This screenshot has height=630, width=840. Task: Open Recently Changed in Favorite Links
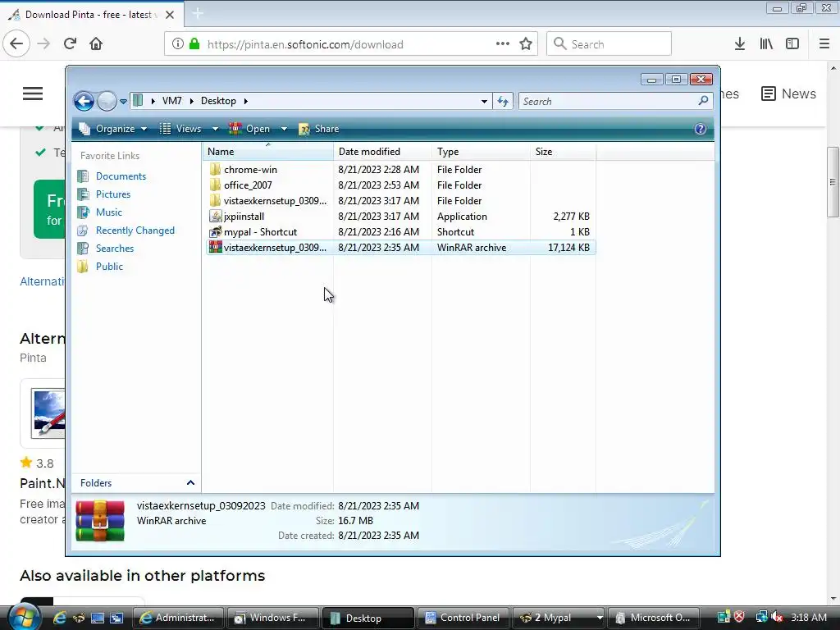point(135,231)
